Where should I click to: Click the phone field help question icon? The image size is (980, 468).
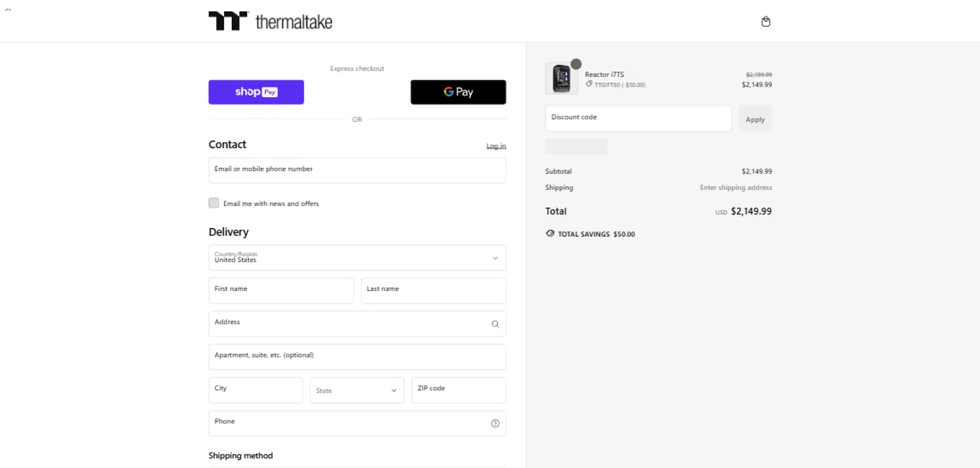click(x=495, y=424)
